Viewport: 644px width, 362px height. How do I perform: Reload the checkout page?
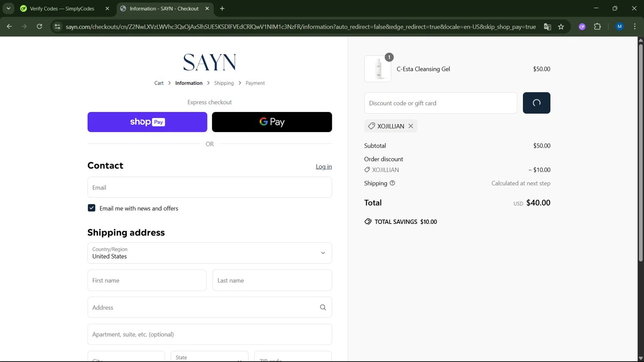[39, 27]
